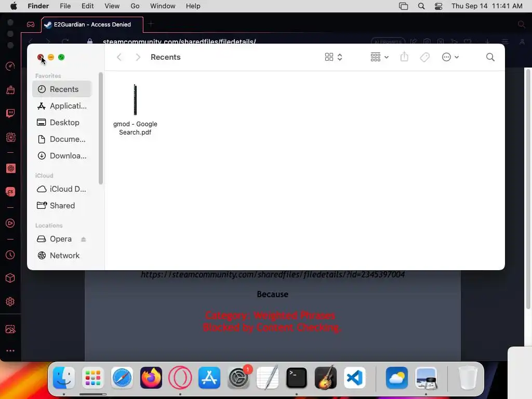Open System Settings from the Dock
This screenshot has height=399, width=532.
point(238,378)
